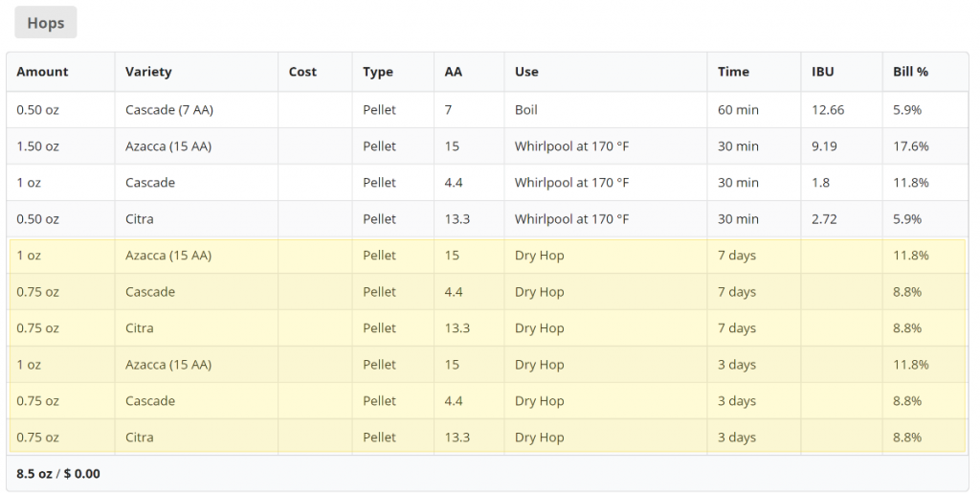
Task: Click the Azacca 3 days dry hop row
Action: coord(487,364)
